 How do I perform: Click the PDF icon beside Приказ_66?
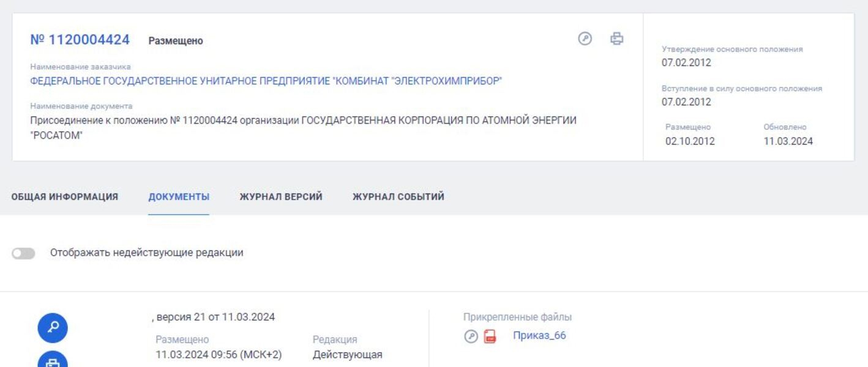[x=490, y=336]
